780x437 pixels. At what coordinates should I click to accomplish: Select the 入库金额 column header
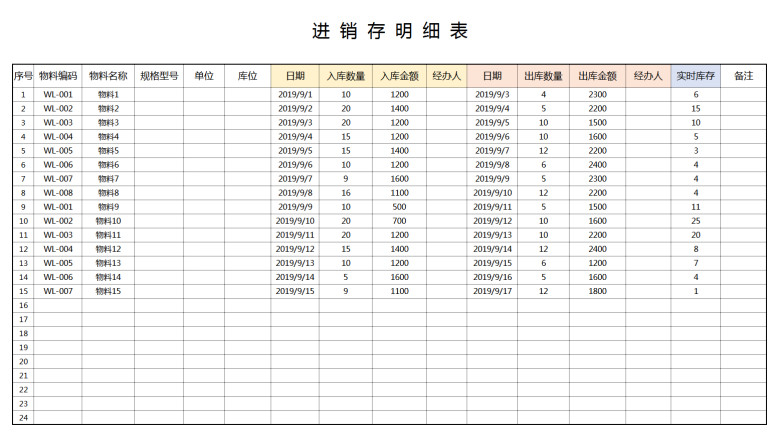tap(399, 76)
